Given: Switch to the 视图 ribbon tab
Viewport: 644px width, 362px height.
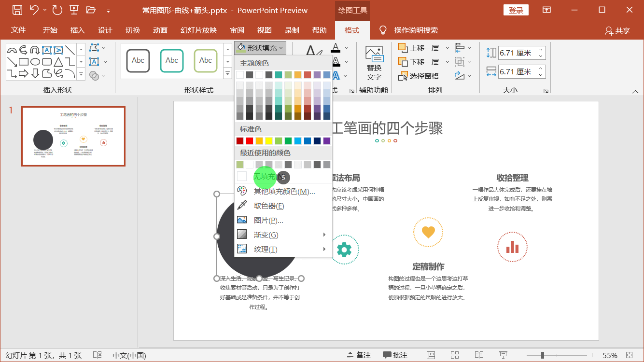Looking at the screenshot, I should point(265,30).
